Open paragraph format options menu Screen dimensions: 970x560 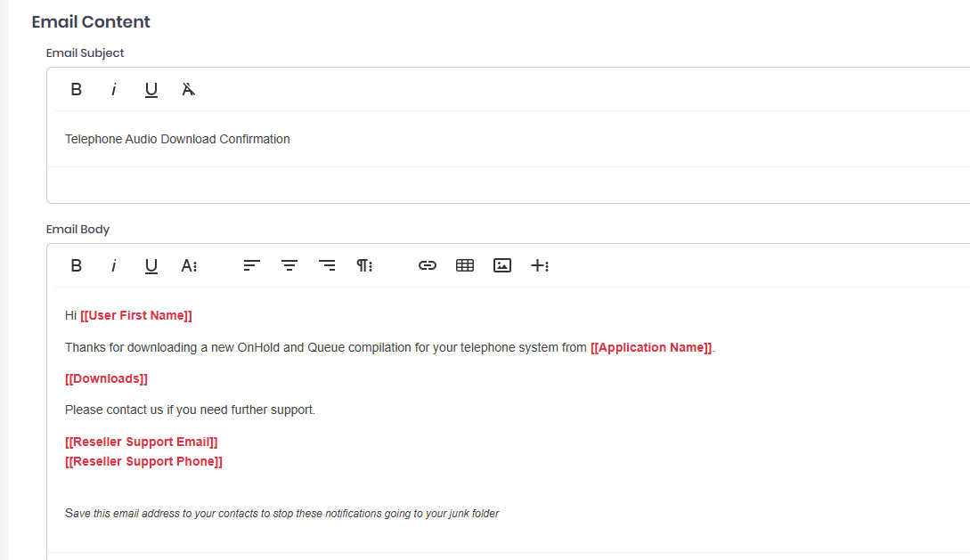364,266
